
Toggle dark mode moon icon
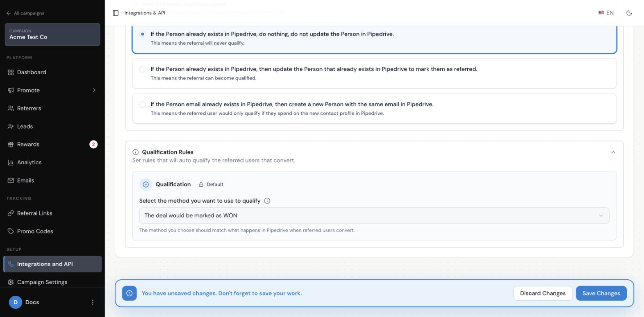tap(629, 13)
